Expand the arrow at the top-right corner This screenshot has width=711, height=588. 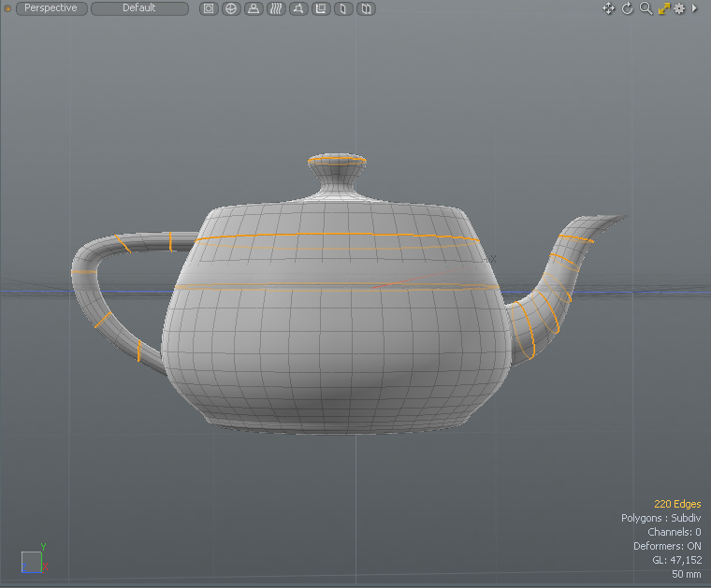[x=695, y=8]
